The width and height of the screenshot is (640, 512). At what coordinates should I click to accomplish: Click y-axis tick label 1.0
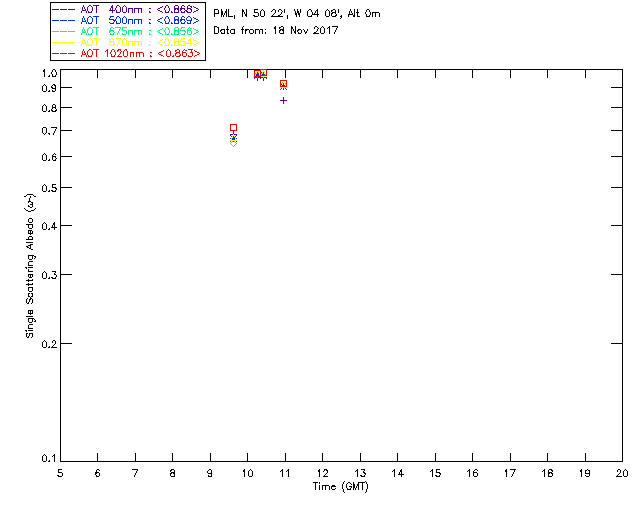pos(49,73)
